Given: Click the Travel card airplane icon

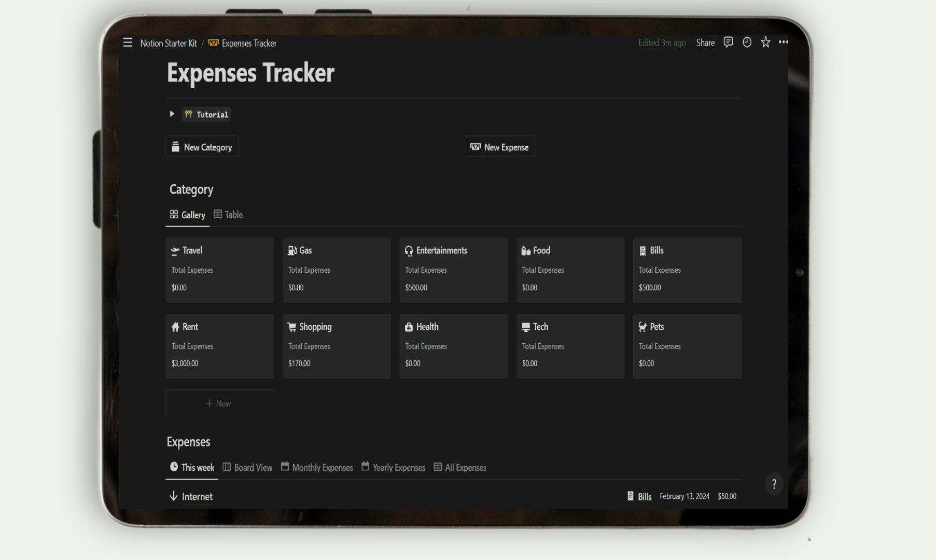Looking at the screenshot, I should (175, 251).
